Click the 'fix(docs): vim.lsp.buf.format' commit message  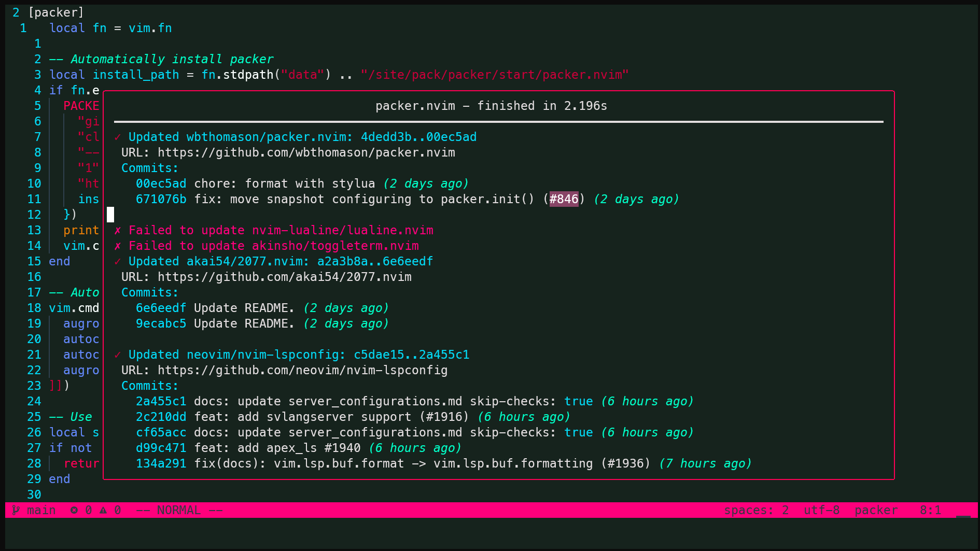coord(423,463)
